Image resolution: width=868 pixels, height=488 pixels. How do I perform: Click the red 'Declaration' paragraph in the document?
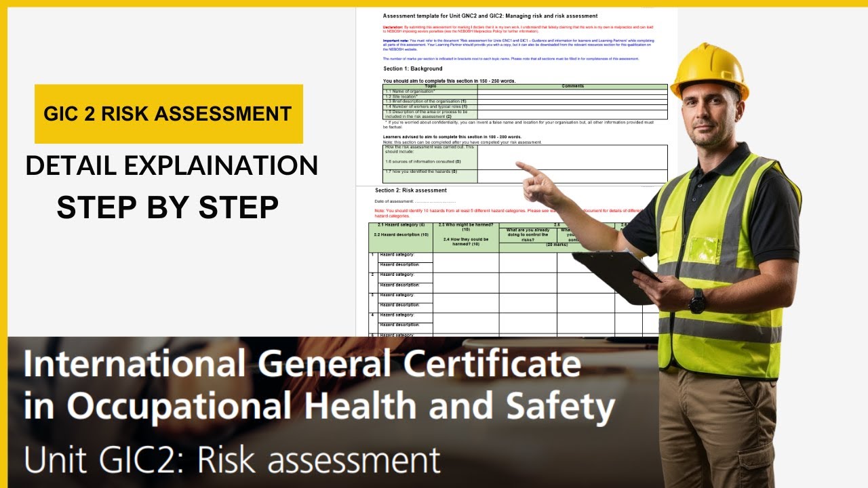point(518,29)
